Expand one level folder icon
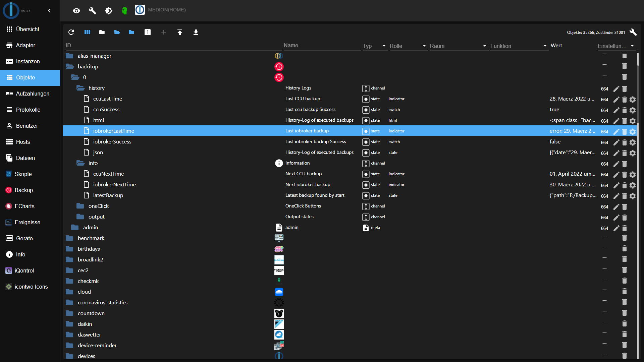Screen dimensions: 644x362 (x=131, y=32)
